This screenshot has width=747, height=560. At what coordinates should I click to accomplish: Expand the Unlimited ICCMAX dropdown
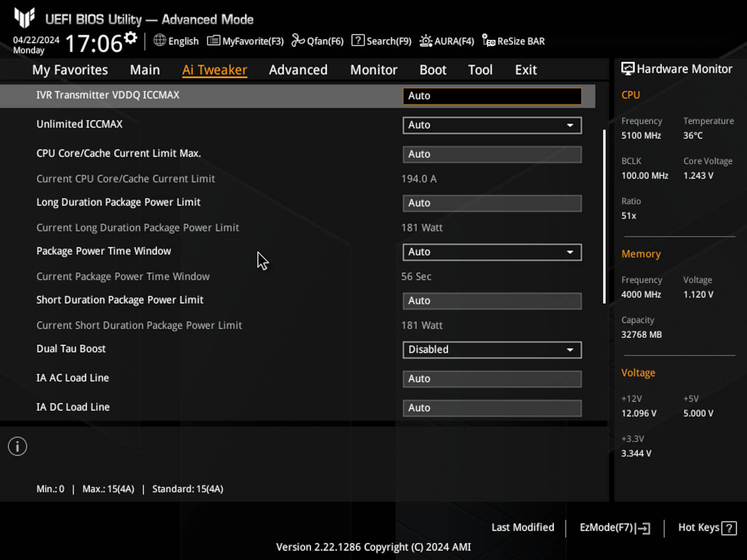click(x=492, y=125)
